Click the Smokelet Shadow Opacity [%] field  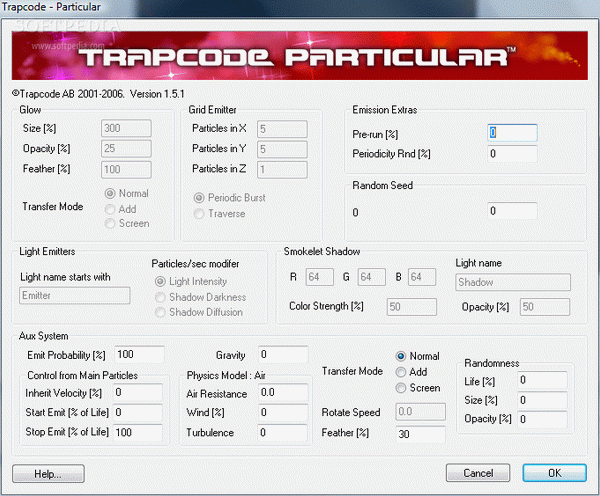(545, 307)
